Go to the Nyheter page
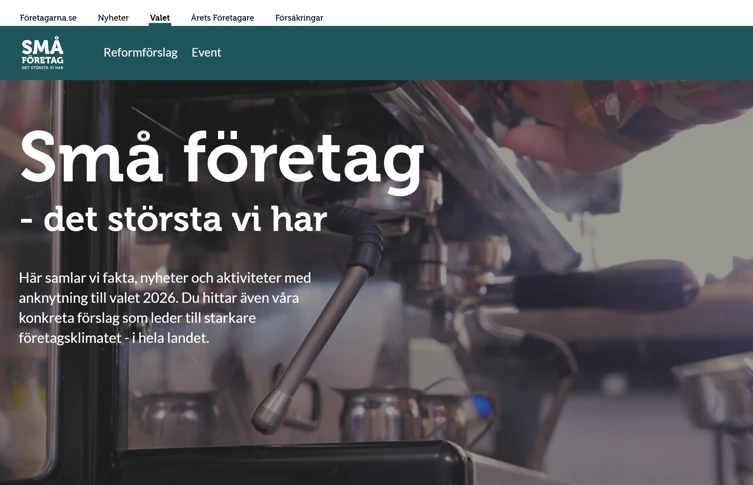The image size is (753, 485). click(113, 18)
